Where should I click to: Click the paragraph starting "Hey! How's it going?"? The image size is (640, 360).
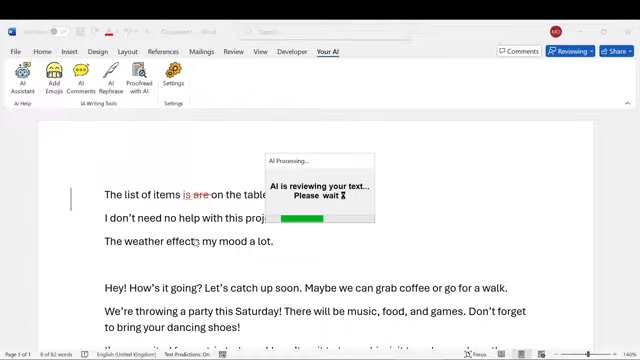click(306, 288)
